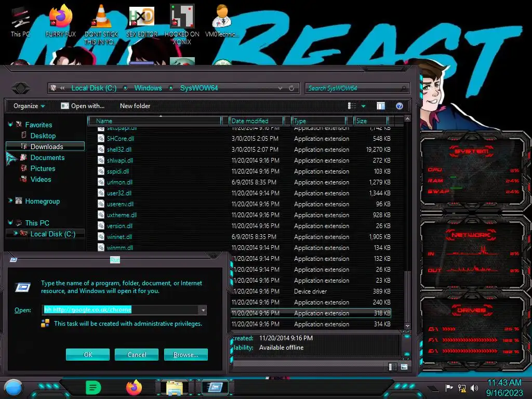The height and width of the screenshot is (399, 532).
Task: Open the view options dropdown arrow
Action: pyautogui.click(x=363, y=106)
